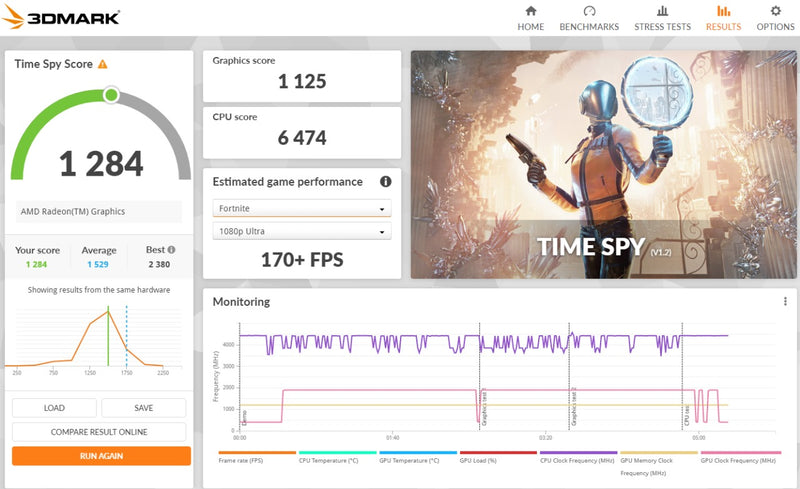Click the Time Spy Score warning icon

pyautogui.click(x=103, y=64)
